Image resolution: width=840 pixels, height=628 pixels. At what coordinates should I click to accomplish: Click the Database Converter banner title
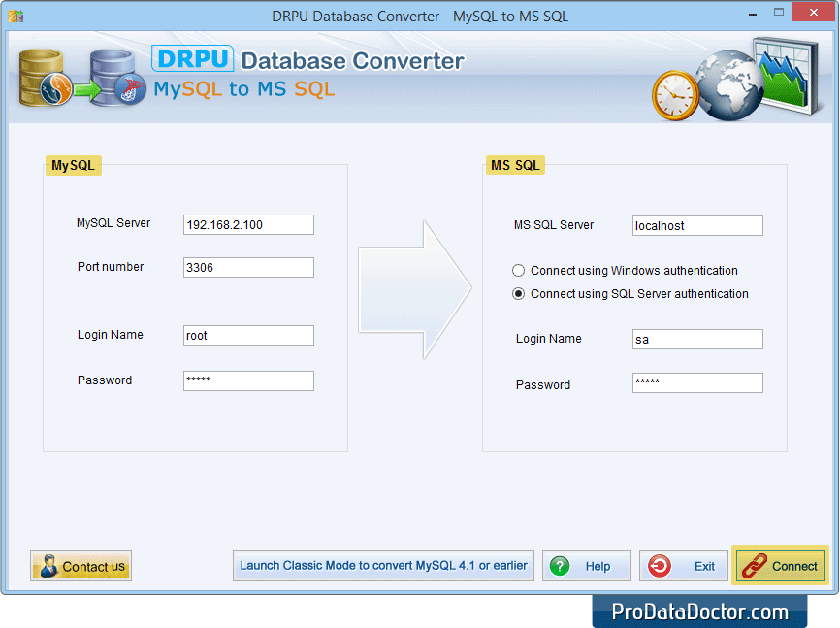[x=352, y=60]
